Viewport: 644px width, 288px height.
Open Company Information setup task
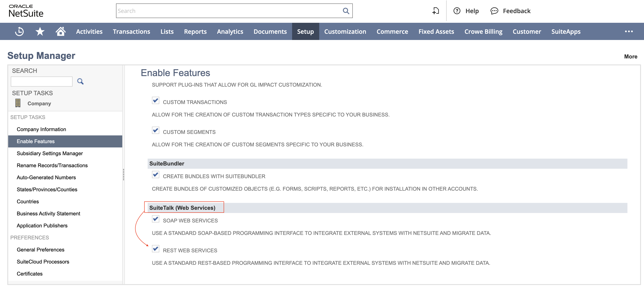coord(41,129)
